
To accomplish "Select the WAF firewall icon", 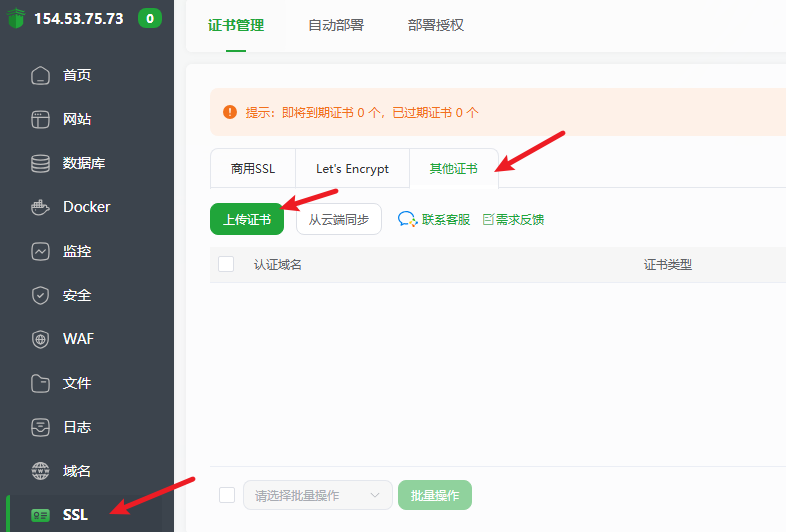I will (x=40, y=339).
